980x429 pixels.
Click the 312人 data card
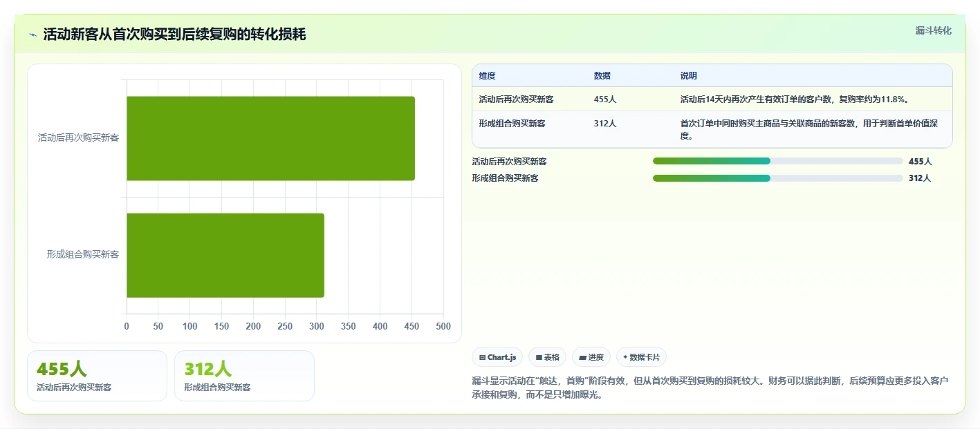point(244,376)
